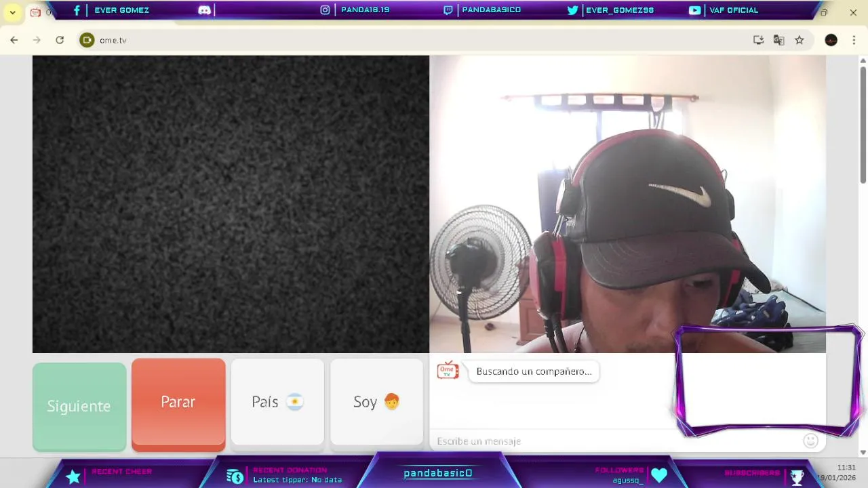
Task: Click the EVER GOMEZ text
Action: pos(121,10)
